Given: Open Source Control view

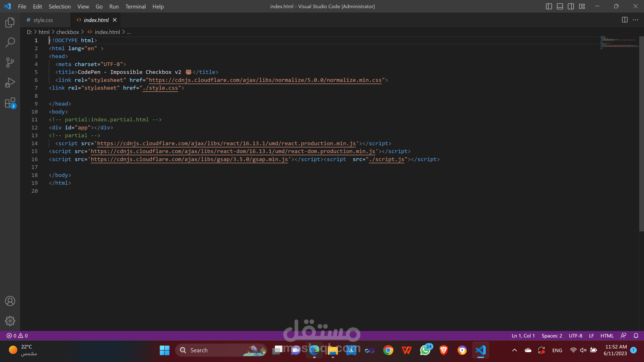Looking at the screenshot, I should click(10, 63).
